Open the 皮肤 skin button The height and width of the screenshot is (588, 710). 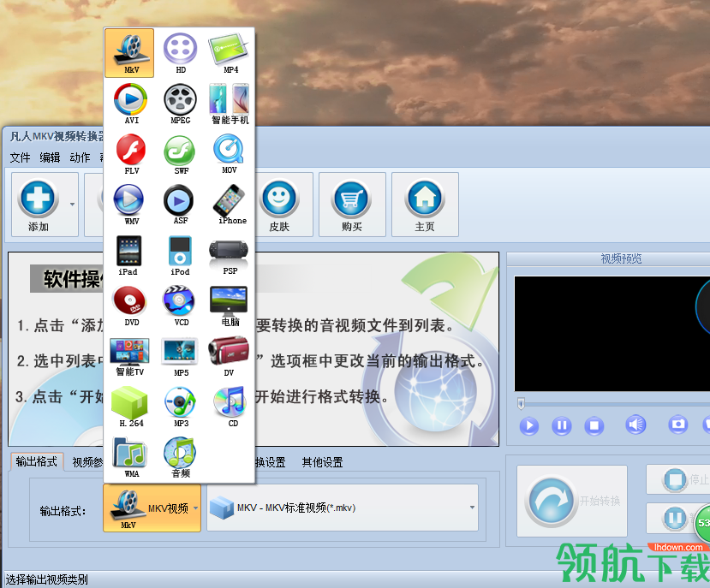(x=279, y=205)
